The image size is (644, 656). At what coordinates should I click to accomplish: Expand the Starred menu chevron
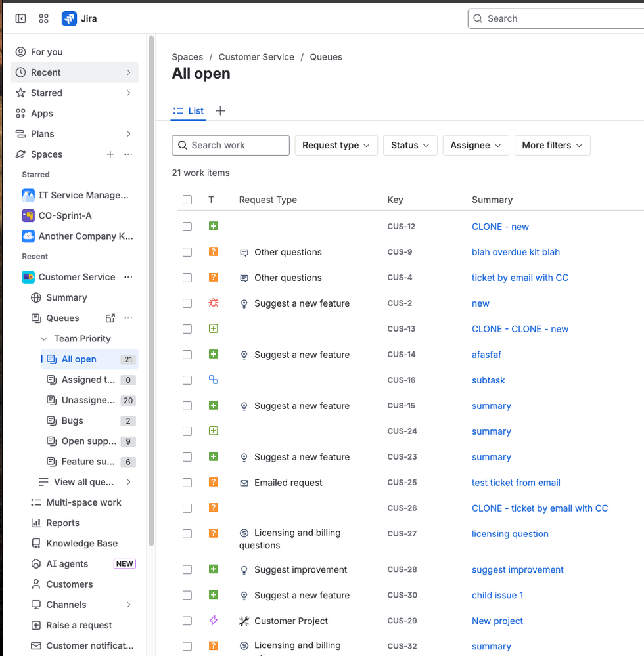coord(129,93)
